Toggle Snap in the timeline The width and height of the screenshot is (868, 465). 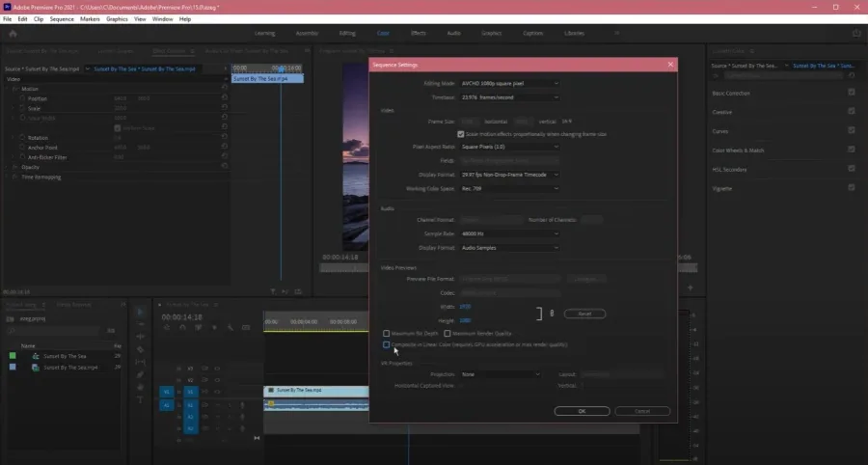coord(182,327)
